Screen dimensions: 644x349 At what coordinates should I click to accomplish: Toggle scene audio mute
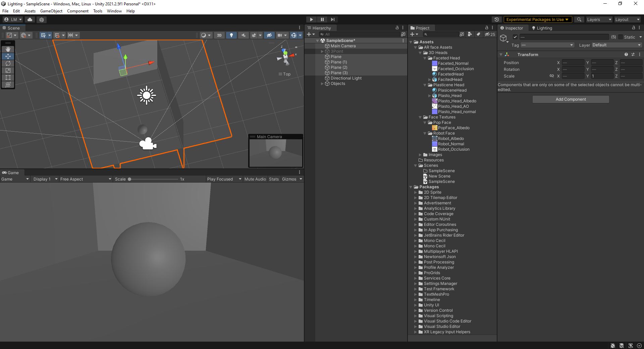243,35
